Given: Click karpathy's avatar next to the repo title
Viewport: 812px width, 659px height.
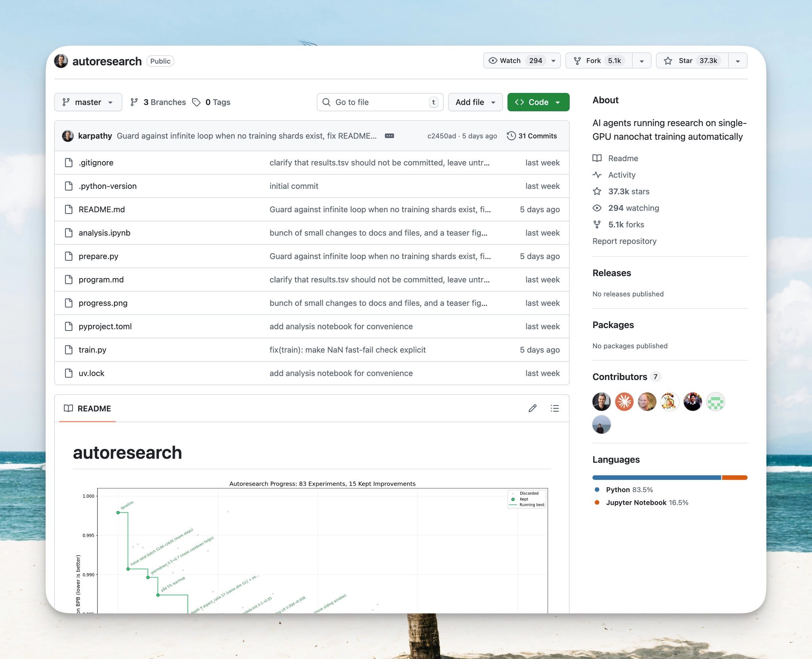Looking at the screenshot, I should click(x=61, y=61).
